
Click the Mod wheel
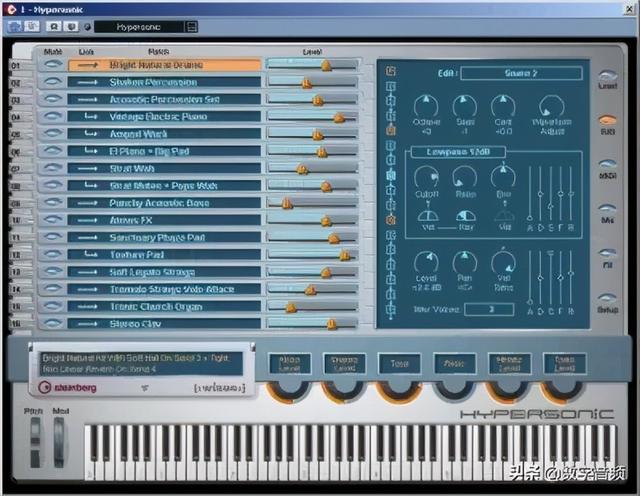pyautogui.click(x=59, y=443)
